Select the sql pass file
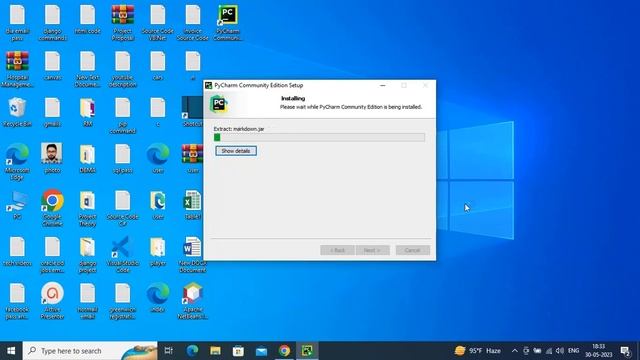 point(122,158)
